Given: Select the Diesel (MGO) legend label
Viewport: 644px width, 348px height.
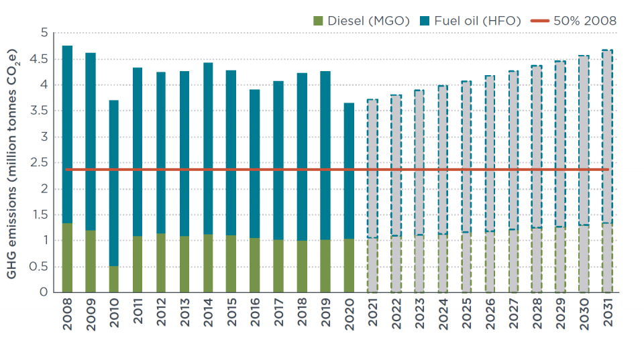Looking at the screenshot, I should [368, 21].
